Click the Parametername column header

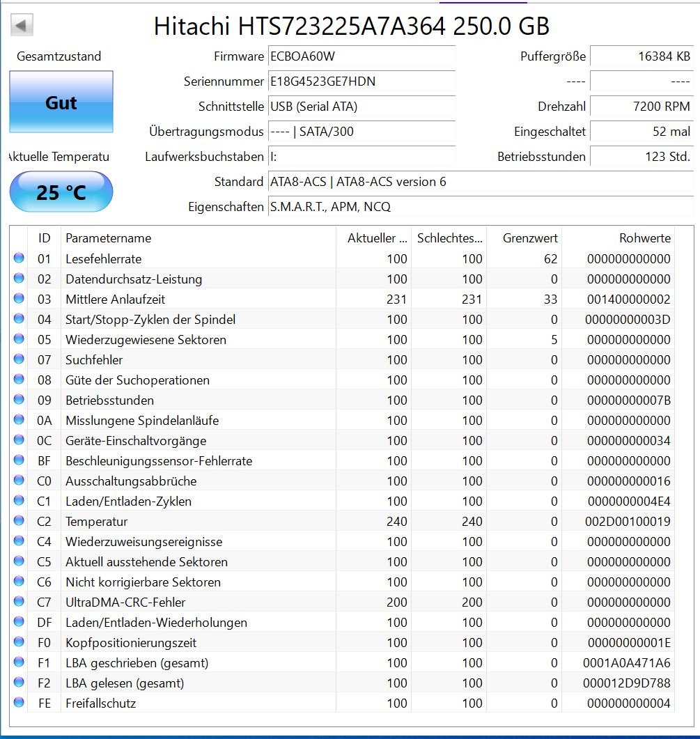[x=198, y=238]
